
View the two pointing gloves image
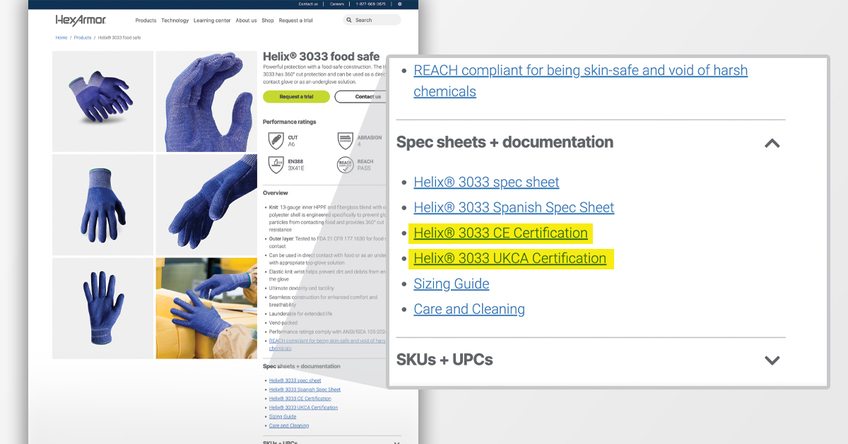pyautogui.click(x=206, y=204)
